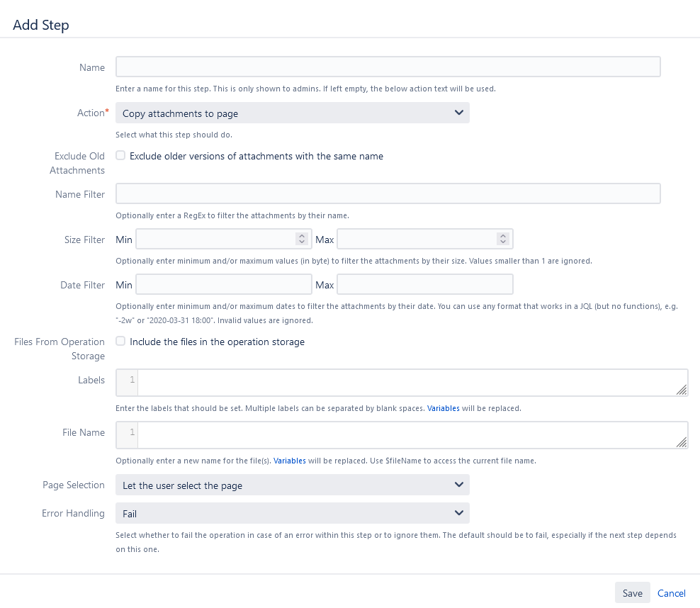The height and width of the screenshot is (608, 700).
Task: Click the File Name resize handle
Action: pyautogui.click(x=682, y=442)
